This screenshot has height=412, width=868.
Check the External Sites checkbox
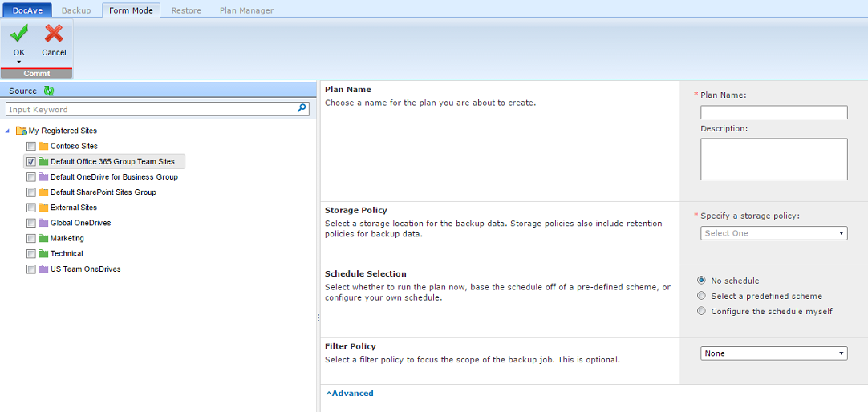click(31, 208)
